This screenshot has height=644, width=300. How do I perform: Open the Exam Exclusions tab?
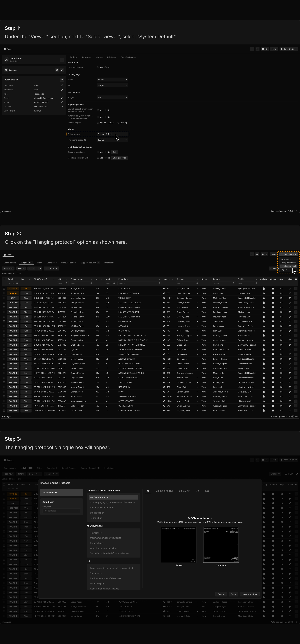pyautogui.click(x=128, y=57)
